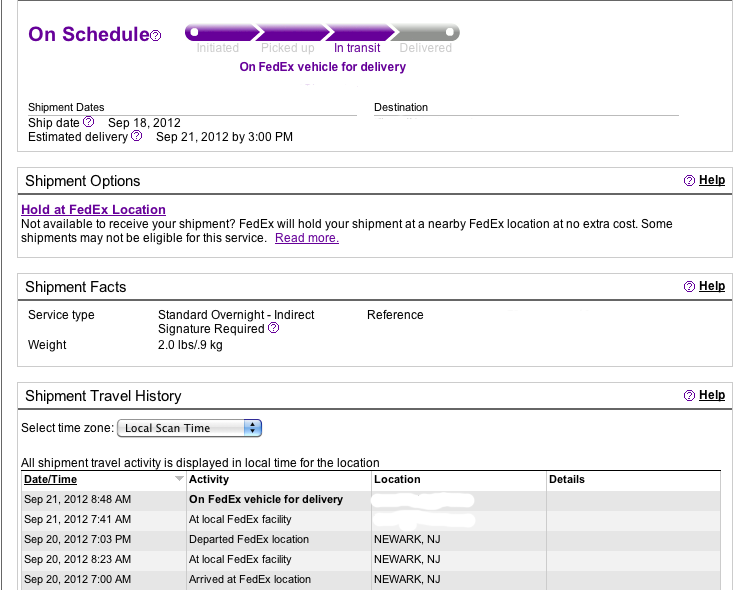Click the Details column header
Image resolution: width=745 pixels, height=590 pixels.
click(567, 479)
